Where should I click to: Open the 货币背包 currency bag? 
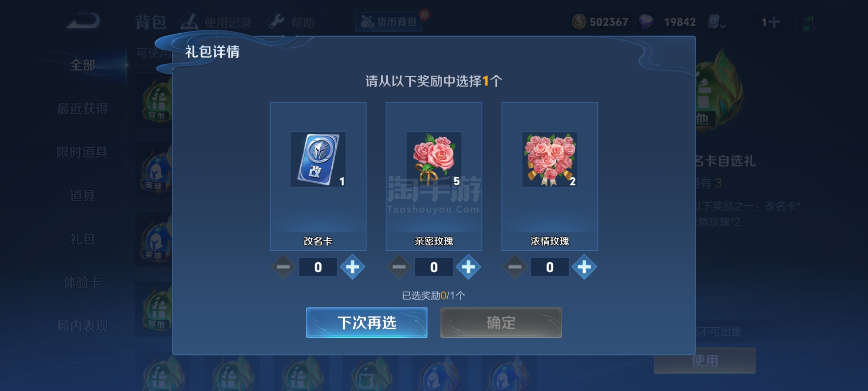tap(389, 22)
